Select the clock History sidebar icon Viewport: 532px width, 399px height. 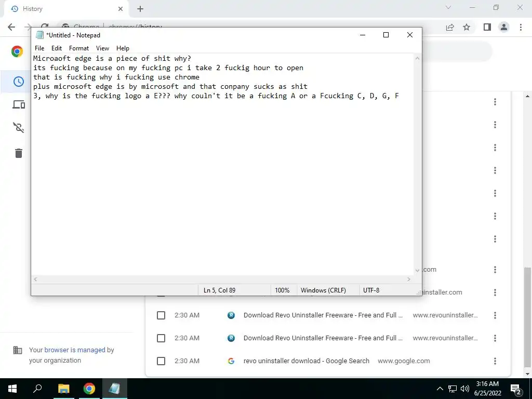pos(18,82)
